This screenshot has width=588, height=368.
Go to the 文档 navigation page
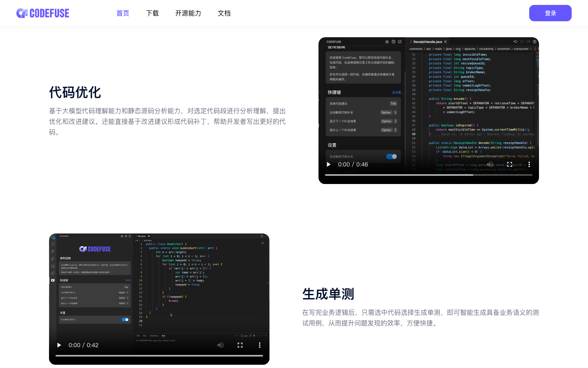coord(224,13)
